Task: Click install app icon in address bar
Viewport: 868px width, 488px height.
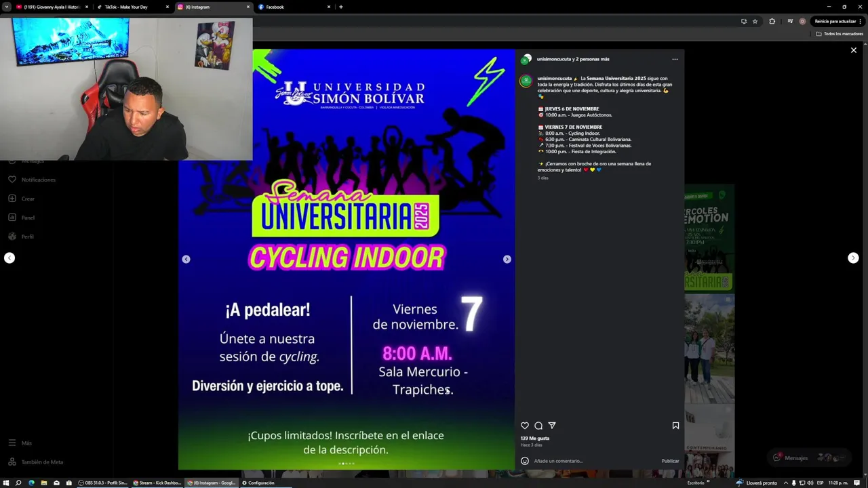Action: click(744, 21)
